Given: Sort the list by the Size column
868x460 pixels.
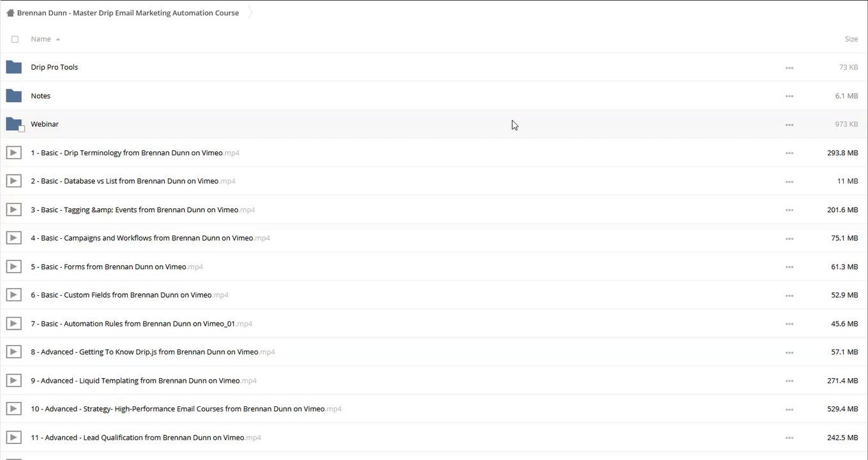Looking at the screenshot, I should [x=851, y=39].
